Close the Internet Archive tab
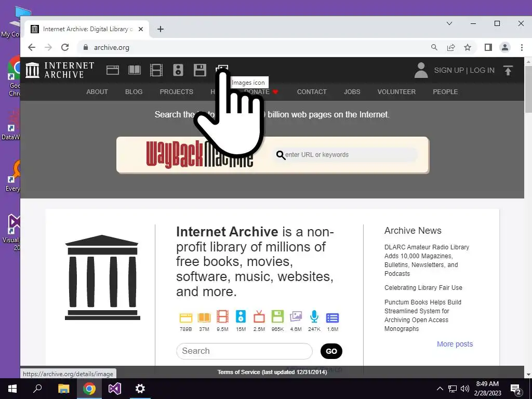 pyautogui.click(x=141, y=29)
